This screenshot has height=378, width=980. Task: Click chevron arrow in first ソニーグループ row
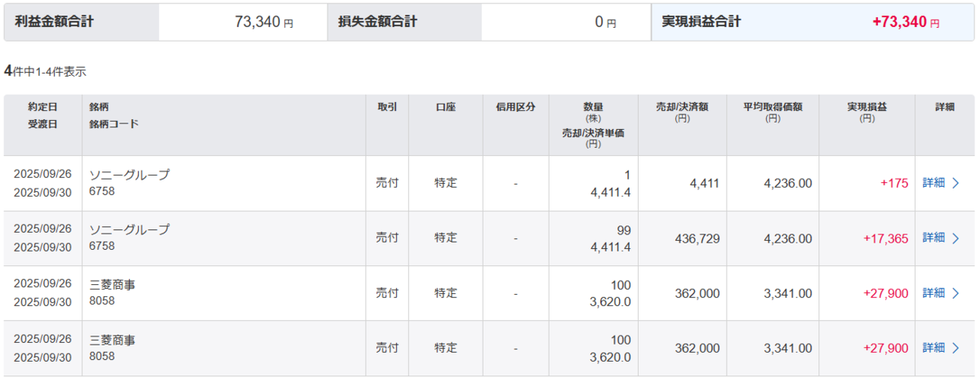[956, 183]
